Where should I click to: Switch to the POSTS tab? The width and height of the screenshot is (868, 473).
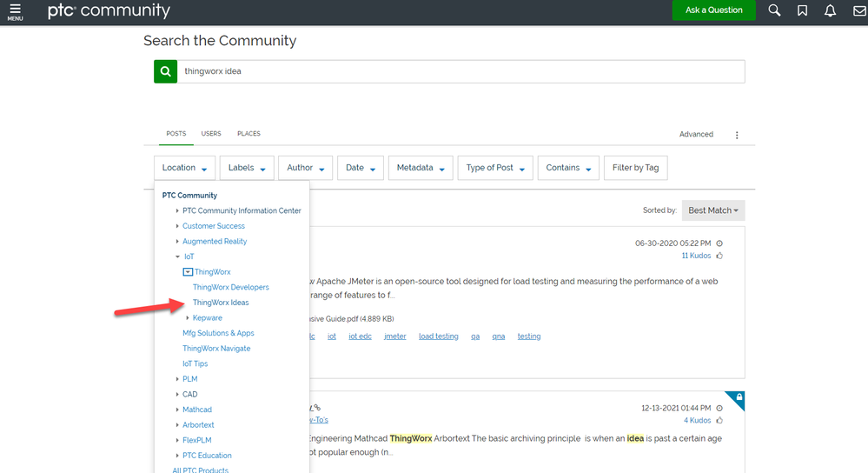176,134
